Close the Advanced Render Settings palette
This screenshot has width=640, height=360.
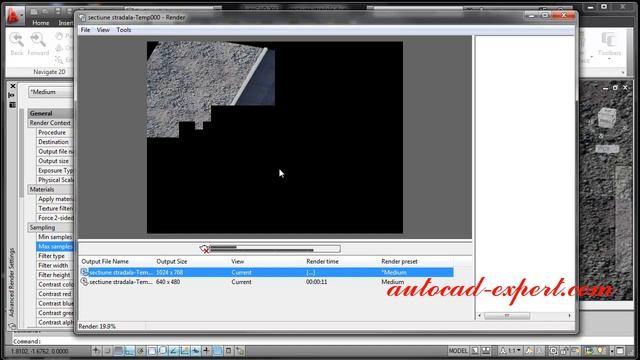pyautogui.click(x=13, y=86)
